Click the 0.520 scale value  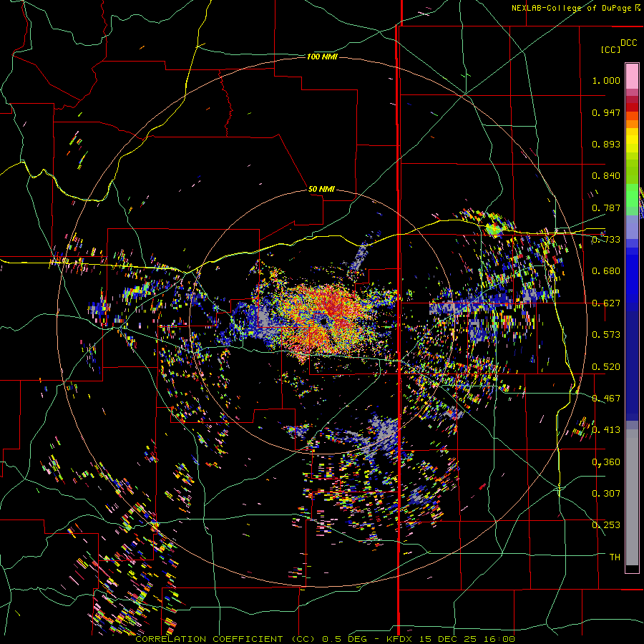(606, 367)
